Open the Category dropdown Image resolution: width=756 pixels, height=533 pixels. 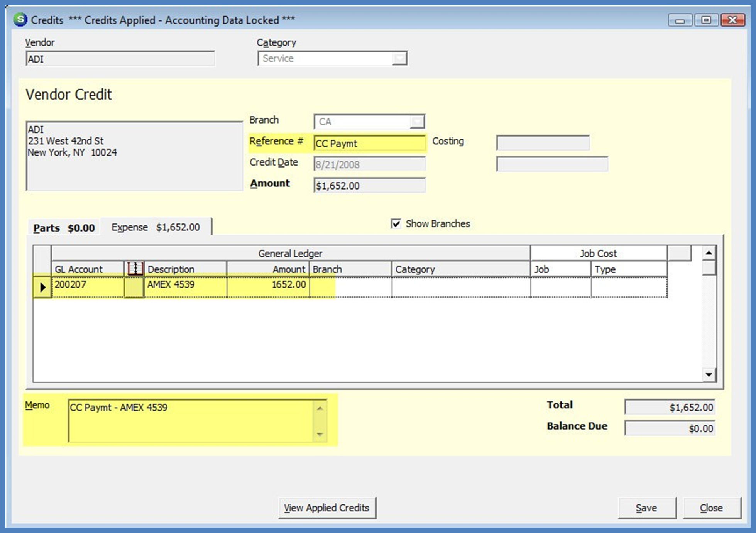pyautogui.click(x=399, y=59)
